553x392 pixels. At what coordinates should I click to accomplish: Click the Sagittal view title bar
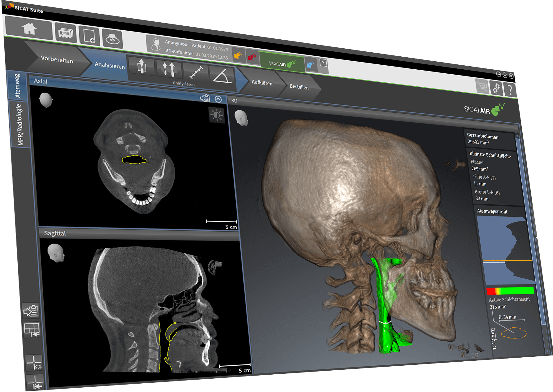click(139, 234)
